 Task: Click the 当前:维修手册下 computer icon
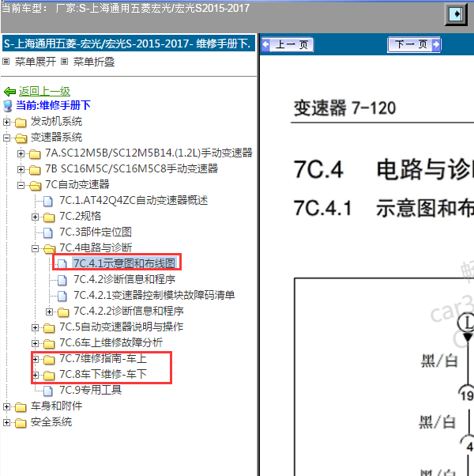8,106
